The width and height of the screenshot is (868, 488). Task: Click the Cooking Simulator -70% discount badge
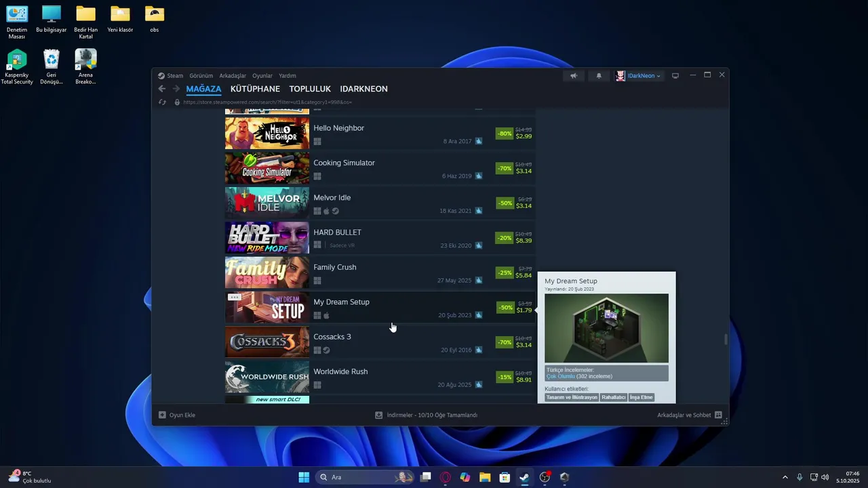[x=505, y=168]
